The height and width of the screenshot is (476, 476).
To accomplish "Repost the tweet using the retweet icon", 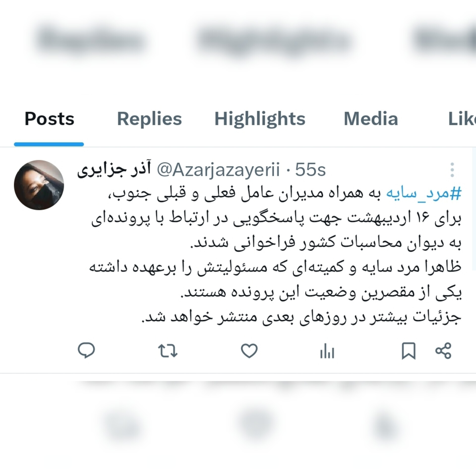I will tap(168, 351).
